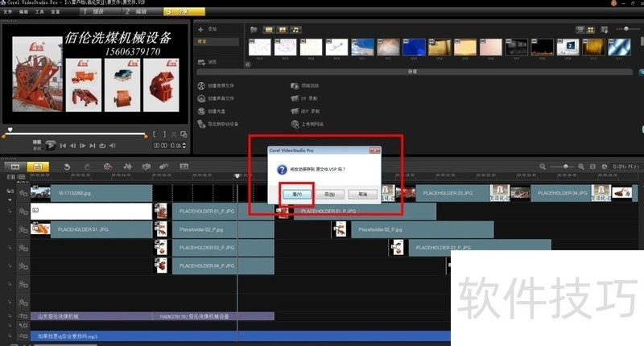The image size is (644, 346).
Task: Adjust the library thumbnail size slider
Action: tap(626, 29)
